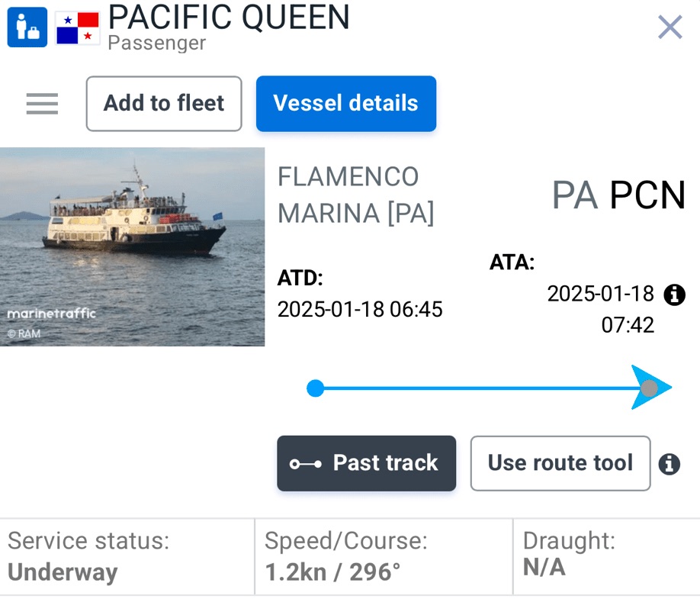The height and width of the screenshot is (599, 700).
Task: Click the Service status Underway cell
Action: (127, 556)
